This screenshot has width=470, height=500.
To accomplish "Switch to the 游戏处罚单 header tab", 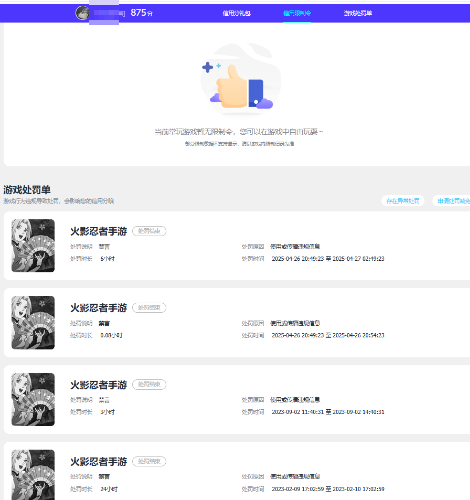I will [358, 13].
